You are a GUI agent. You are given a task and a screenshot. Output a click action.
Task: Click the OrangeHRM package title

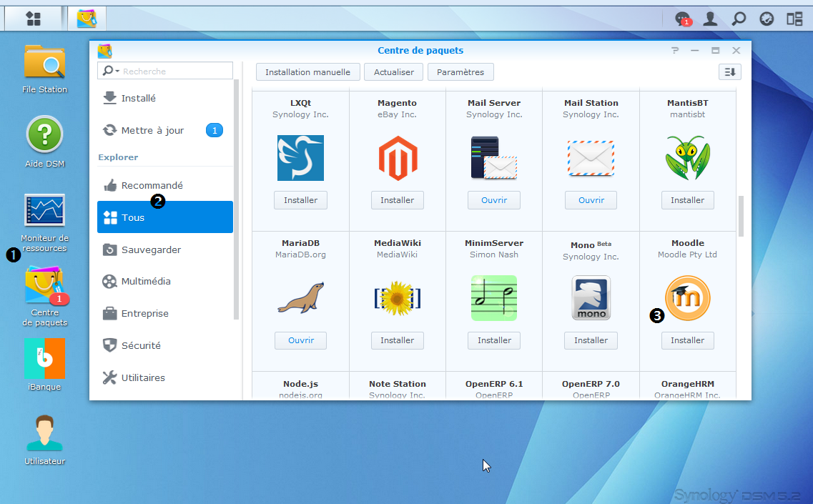[x=688, y=384]
